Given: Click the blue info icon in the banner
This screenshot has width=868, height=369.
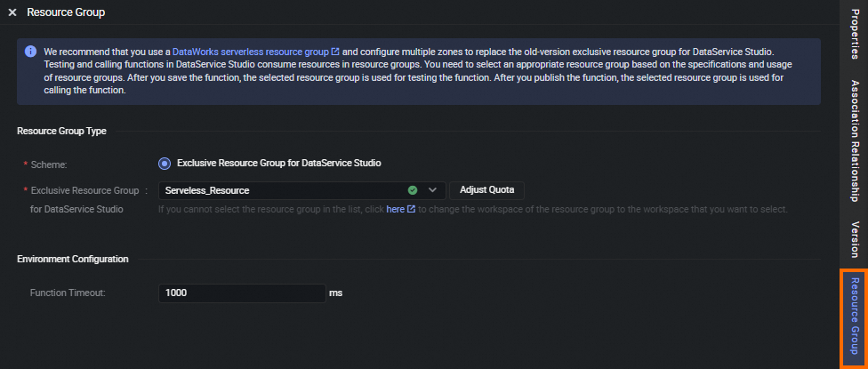Looking at the screenshot, I should pos(30,52).
